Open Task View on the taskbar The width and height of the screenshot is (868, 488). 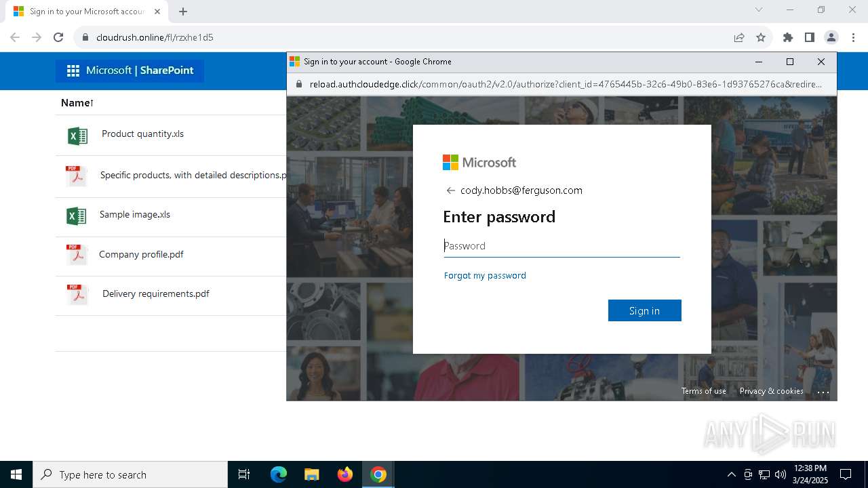(244, 474)
